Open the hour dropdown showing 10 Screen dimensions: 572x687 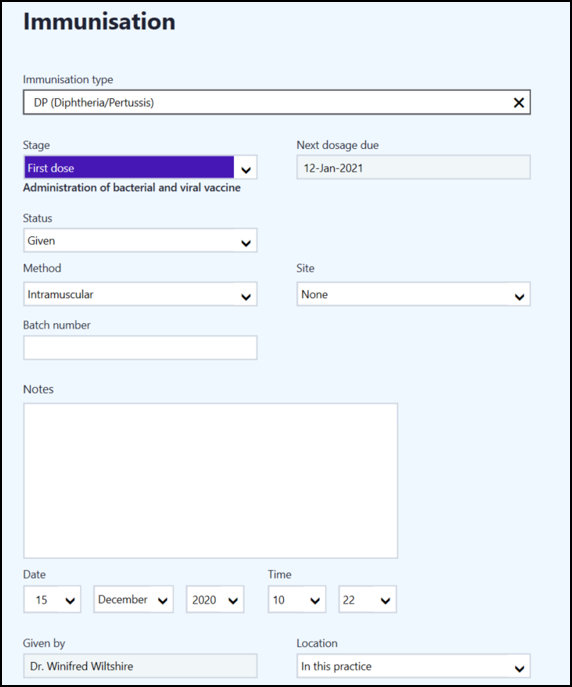click(297, 599)
